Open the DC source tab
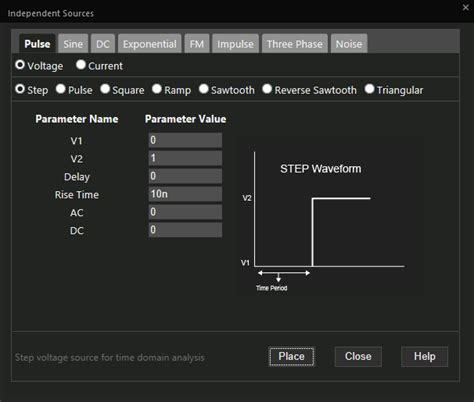Screen dimensions: 474x402 pyautogui.click(x=103, y=44)
